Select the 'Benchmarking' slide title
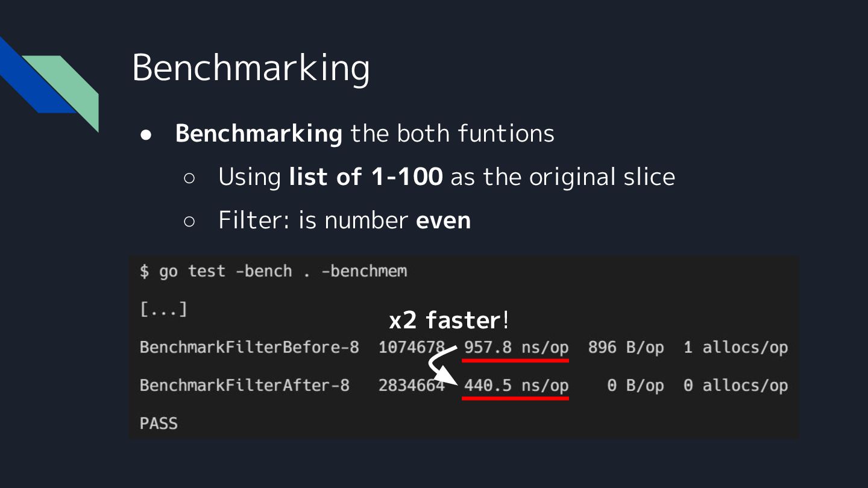The width and height of the screenshot is (868, 488). 251,67
